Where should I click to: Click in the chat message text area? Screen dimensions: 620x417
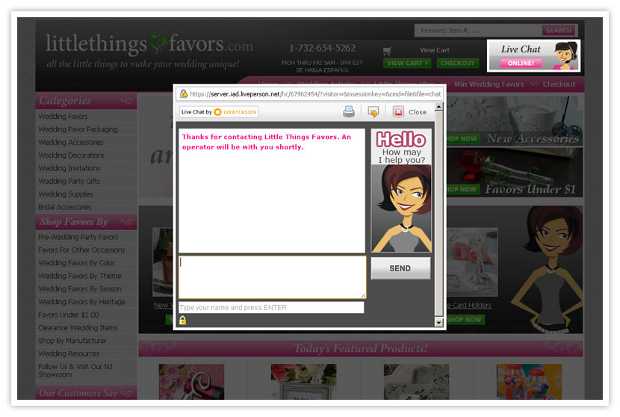[x=271, y=277]
